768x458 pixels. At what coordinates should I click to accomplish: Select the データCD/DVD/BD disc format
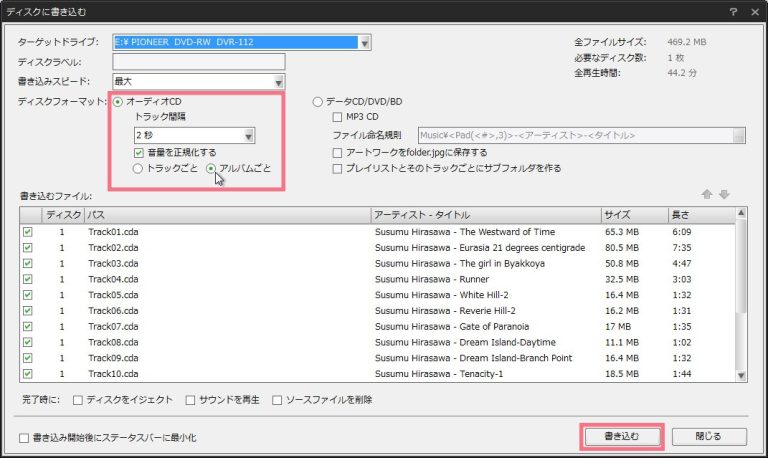click(x=319, y=102)
